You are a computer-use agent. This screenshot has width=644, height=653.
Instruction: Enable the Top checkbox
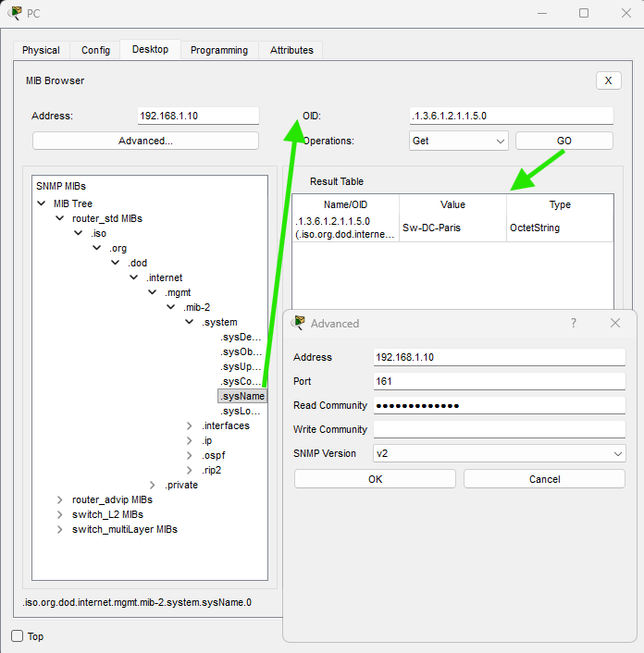click(17, 636)
